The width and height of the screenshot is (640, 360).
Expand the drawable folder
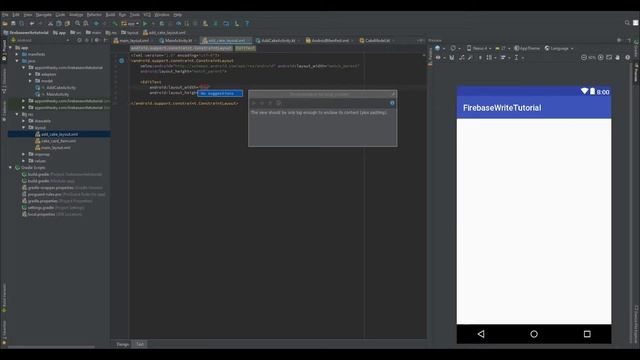(23, 121)
